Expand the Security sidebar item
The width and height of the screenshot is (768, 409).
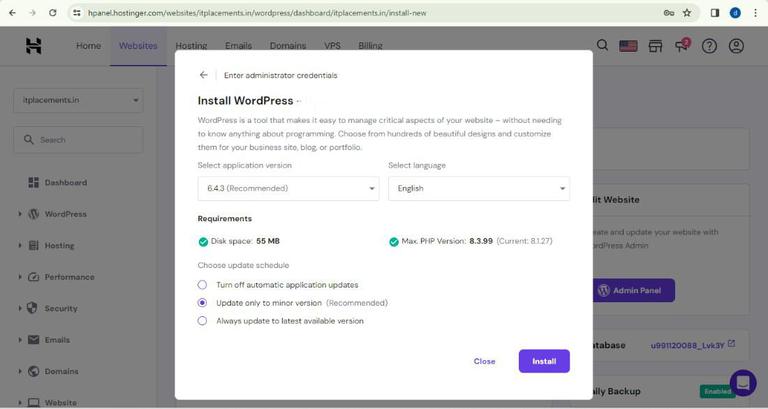(x=60, y=308)
